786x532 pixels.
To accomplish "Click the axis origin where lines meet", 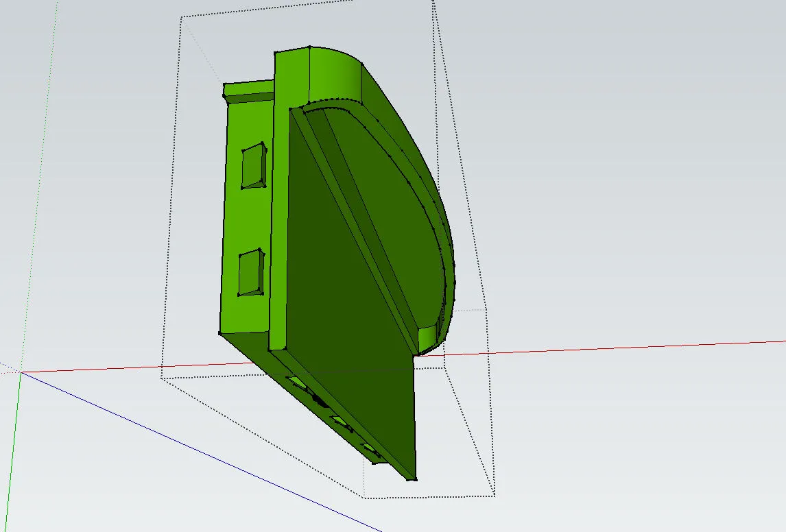I will coord(21,372).
